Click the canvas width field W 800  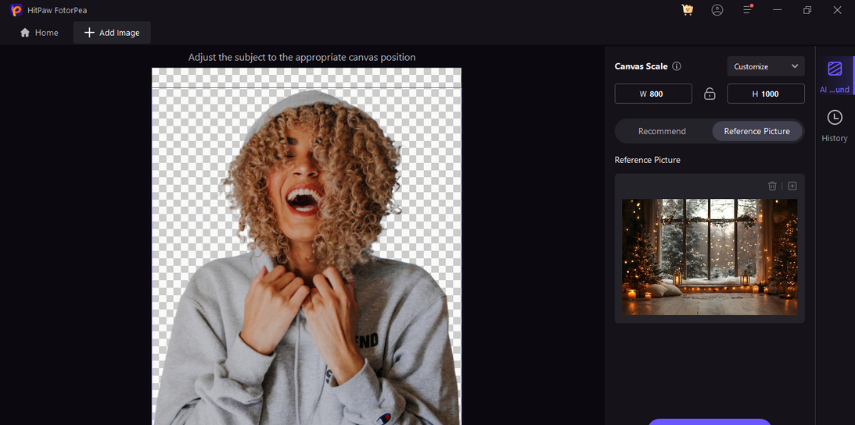coord(653,94)
